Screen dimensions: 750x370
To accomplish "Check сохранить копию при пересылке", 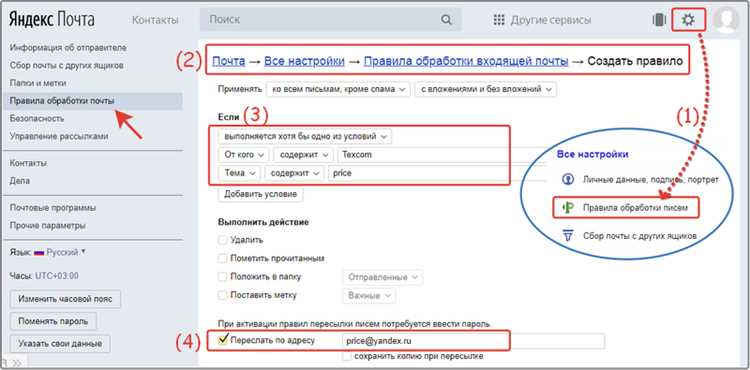I will 347,356.
